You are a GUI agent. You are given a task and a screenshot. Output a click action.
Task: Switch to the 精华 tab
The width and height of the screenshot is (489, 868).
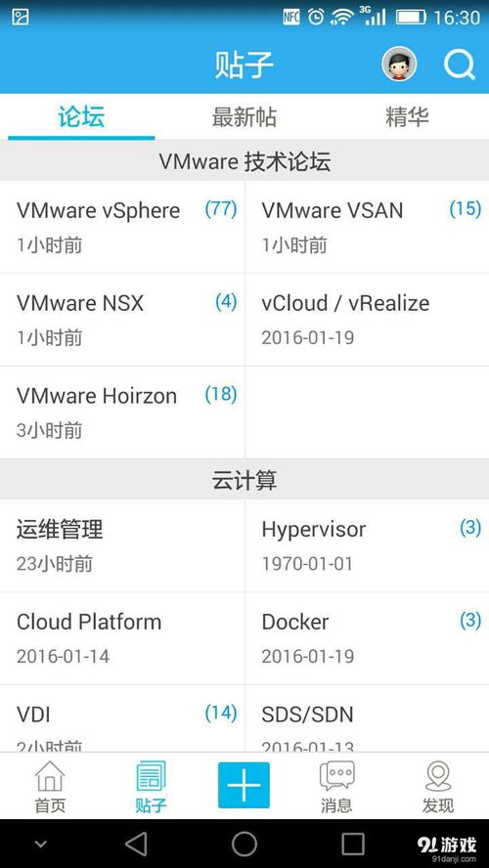click(407, 117)
